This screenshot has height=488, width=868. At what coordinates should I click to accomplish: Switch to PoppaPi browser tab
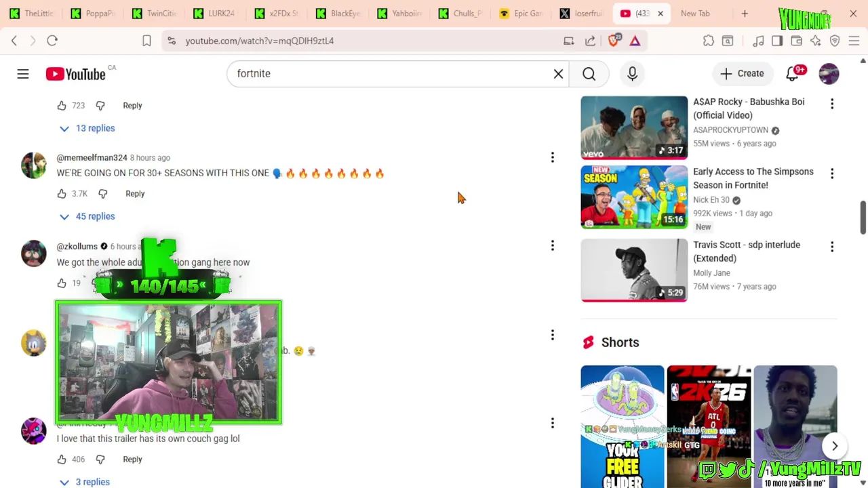(92, 14)
